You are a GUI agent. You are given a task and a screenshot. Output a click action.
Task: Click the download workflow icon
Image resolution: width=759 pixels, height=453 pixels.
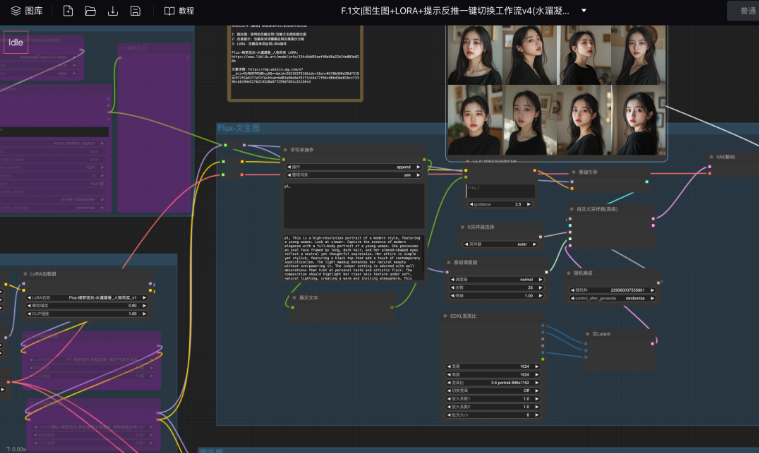[x=113, y=11]
